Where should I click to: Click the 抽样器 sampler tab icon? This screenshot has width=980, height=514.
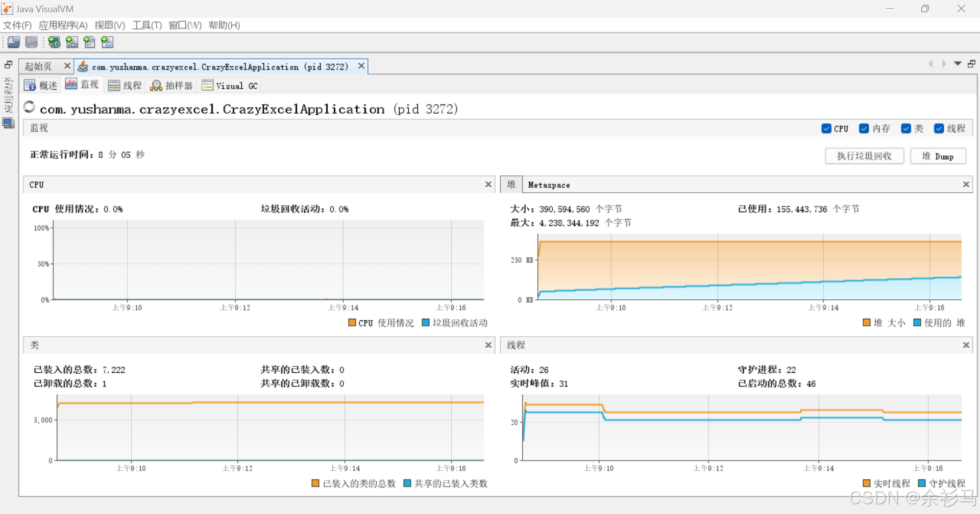[156, 85]
